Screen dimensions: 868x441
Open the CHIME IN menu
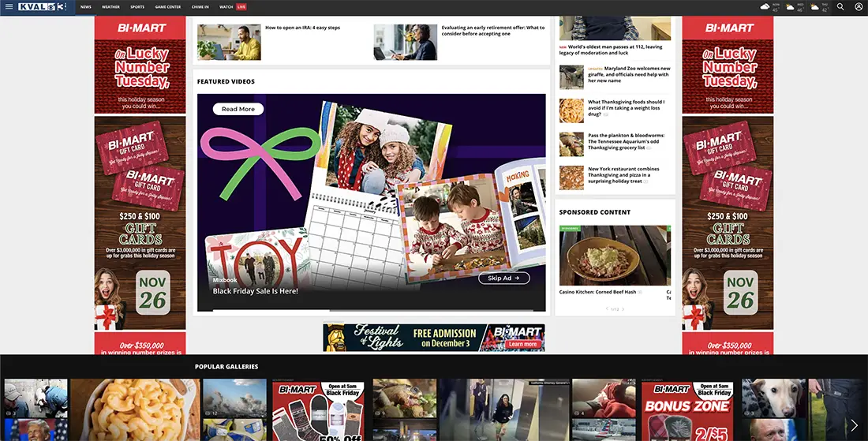point(200,7)
